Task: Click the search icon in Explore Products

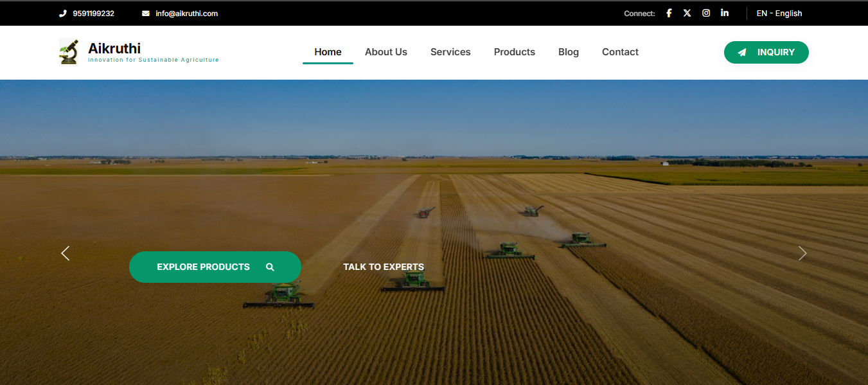Action: pos(270,267)
